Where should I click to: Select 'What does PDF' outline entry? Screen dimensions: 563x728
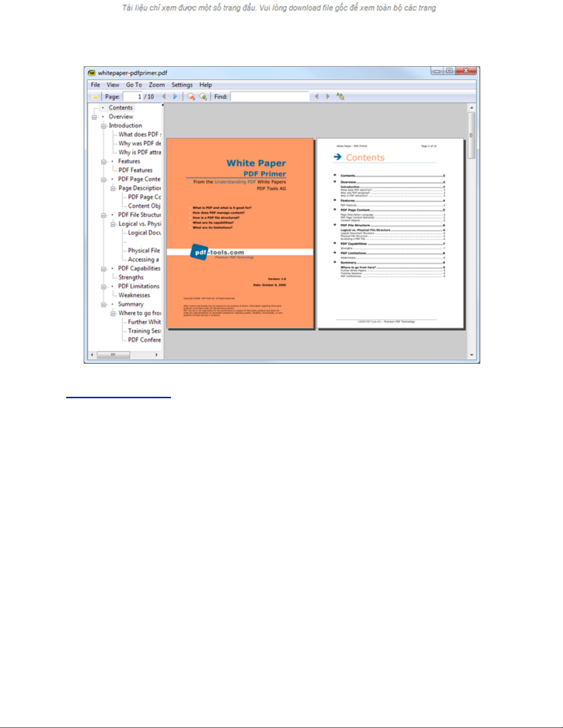point(140,135)
